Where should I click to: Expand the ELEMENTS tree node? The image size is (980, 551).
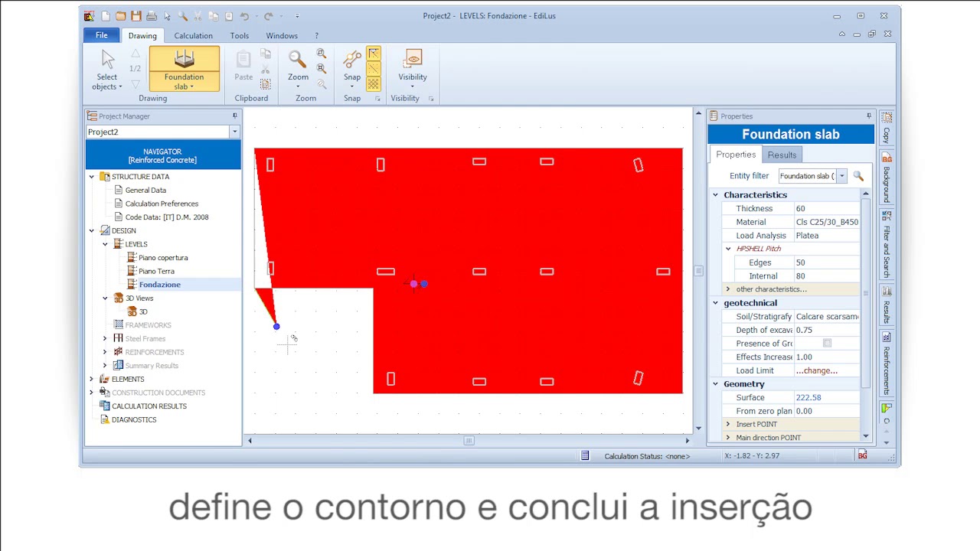coord(92,379)
